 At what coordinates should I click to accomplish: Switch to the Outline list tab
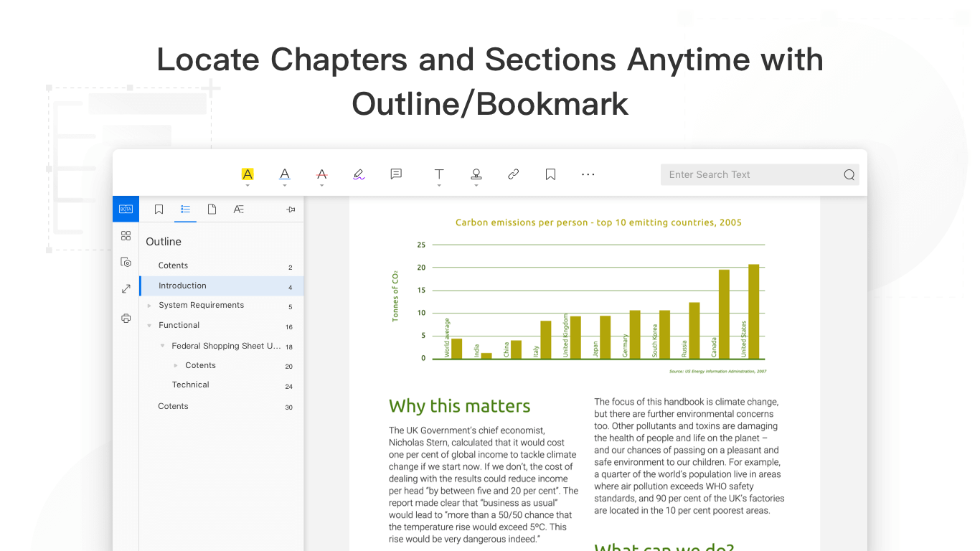point(185,209)
